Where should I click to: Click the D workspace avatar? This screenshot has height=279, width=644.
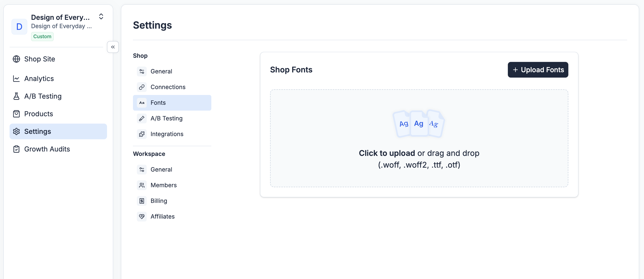tap(19, 26)
